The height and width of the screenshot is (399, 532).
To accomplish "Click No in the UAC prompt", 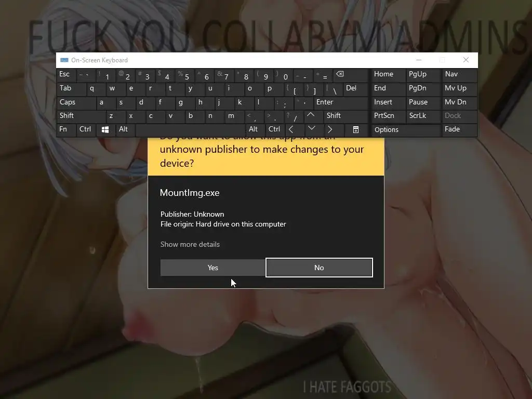I will (319, 268).
